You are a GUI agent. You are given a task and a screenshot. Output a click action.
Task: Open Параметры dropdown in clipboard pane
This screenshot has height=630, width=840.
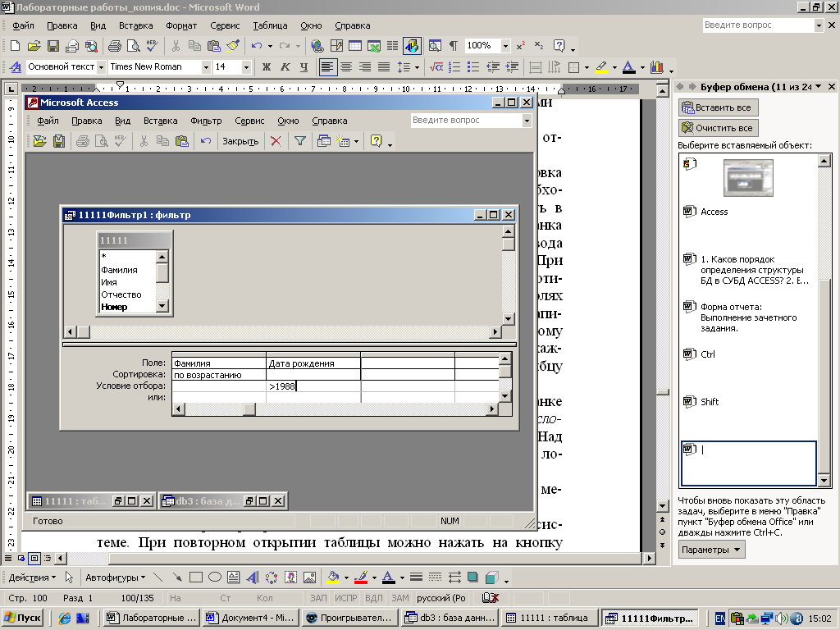tap(711, 550)
